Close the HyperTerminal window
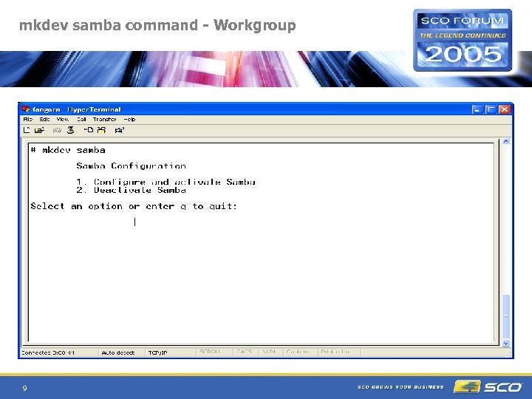This screenshot has width=532, height=399. pos(505,109)
